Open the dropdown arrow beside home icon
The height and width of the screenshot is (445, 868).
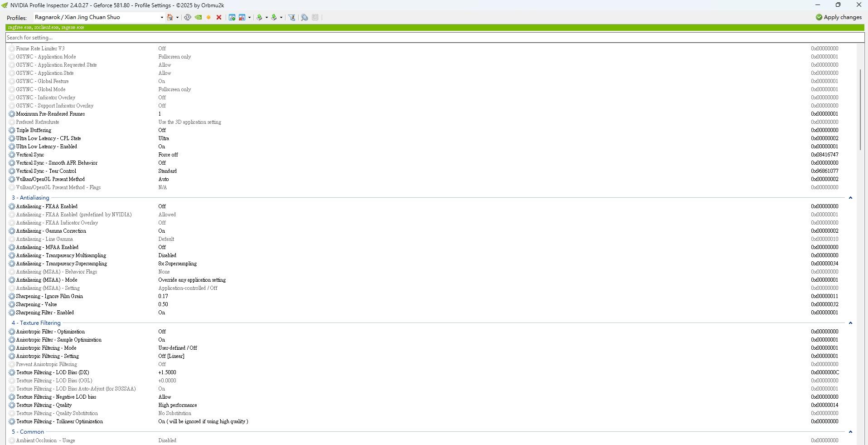(x=177, y=17)
